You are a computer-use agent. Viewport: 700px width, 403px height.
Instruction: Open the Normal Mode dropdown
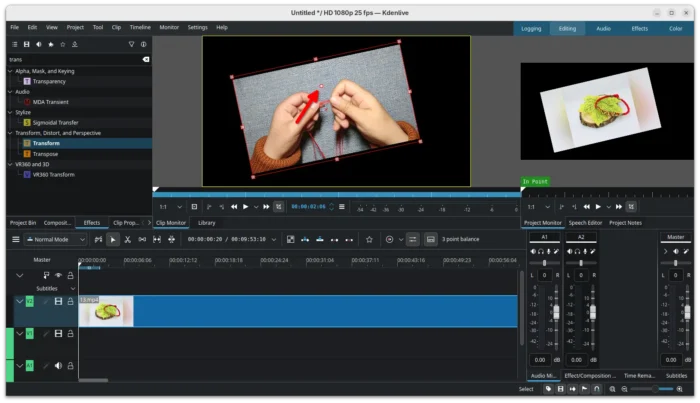(55, 239)
